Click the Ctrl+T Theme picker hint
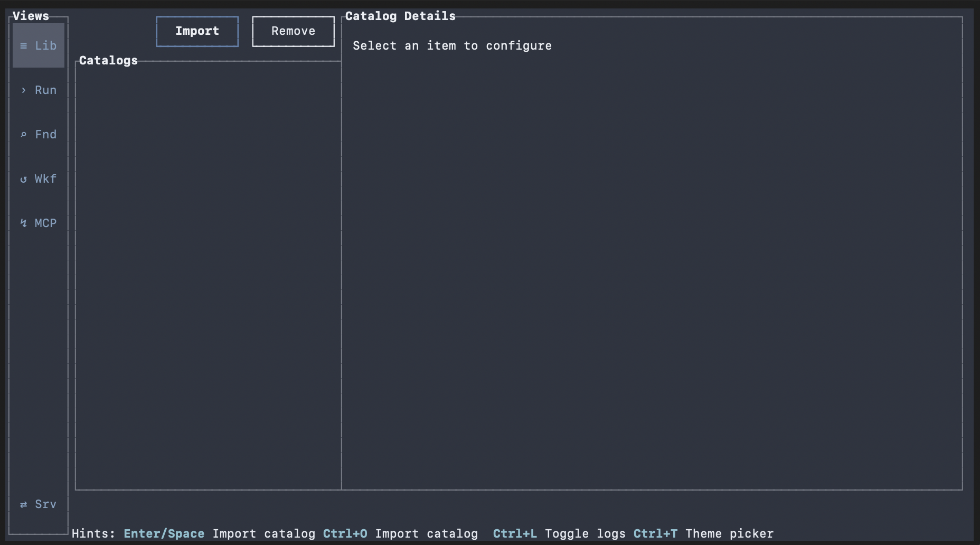This screenshot has width=980, height=545. click(703, 534)
